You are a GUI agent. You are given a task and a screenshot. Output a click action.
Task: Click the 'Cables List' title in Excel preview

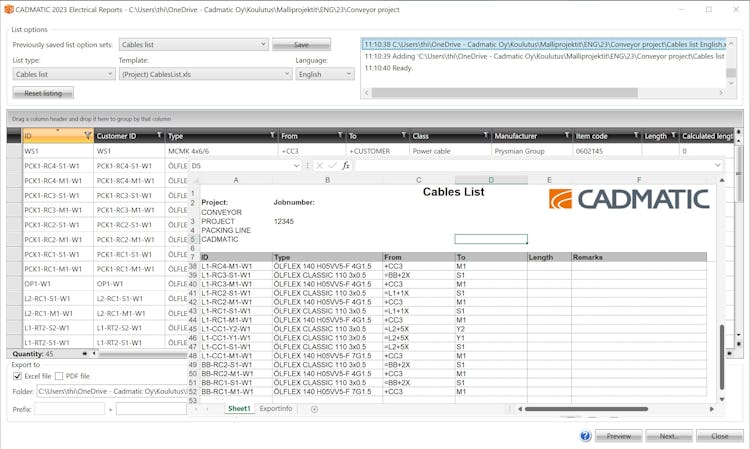point(453,192)
